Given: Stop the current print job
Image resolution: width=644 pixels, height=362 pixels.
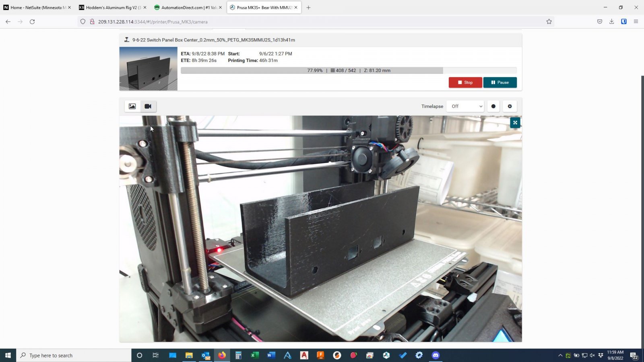Looking at the screenshot, I should [465, 82].
